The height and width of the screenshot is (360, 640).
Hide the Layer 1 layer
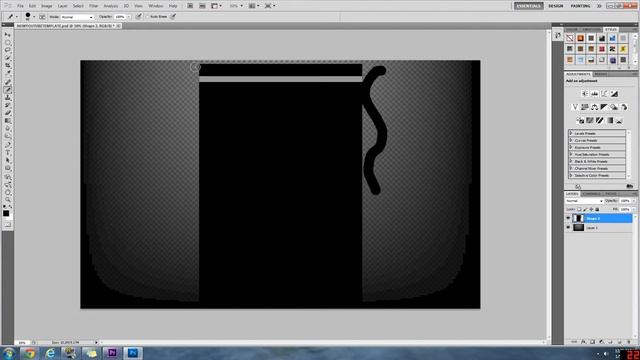coord(568,228)
